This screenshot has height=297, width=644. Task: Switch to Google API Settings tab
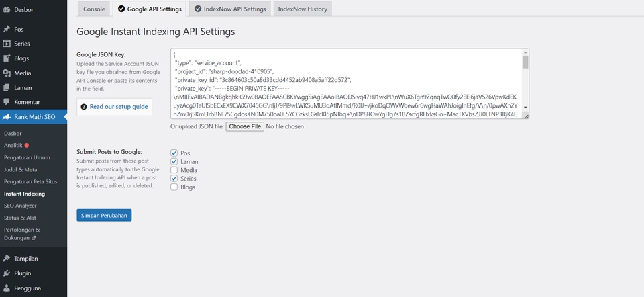coord(150,9)
